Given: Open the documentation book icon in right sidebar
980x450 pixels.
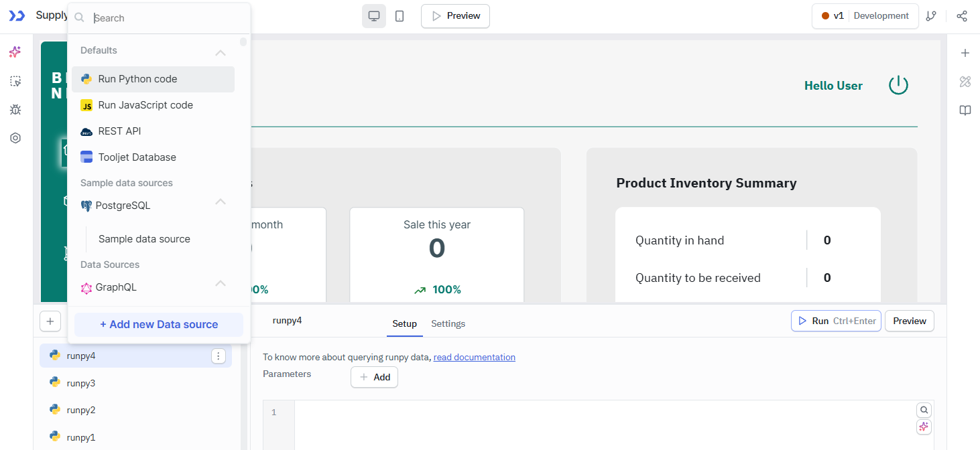Looking at the screenshot, I should pyautogui.click(x=965, y=110).
